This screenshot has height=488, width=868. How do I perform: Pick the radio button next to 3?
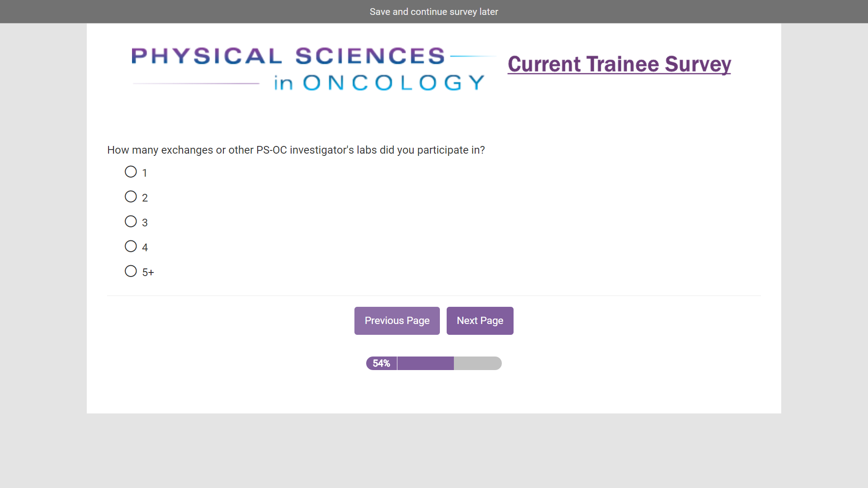(131, 221)
